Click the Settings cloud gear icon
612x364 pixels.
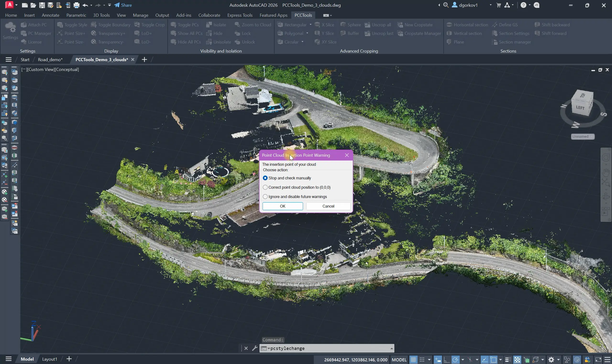[x=10, y=28]
